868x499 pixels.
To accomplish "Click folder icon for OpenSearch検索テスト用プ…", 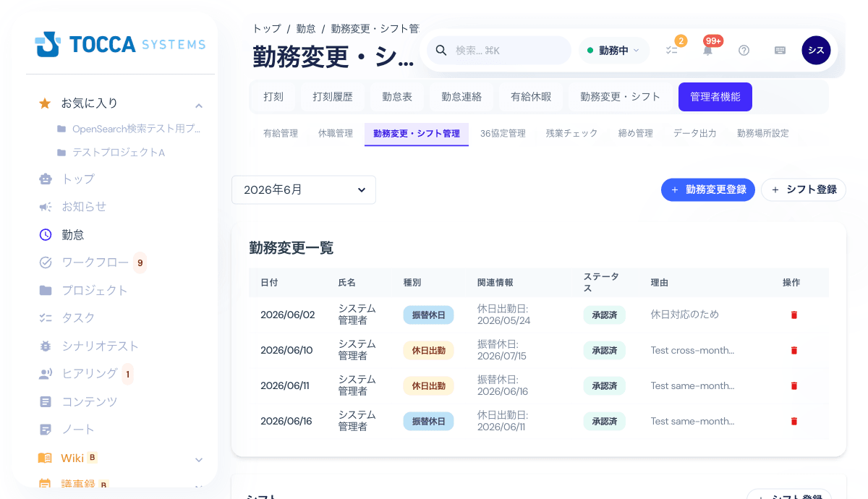I will [x=61, y=129].
